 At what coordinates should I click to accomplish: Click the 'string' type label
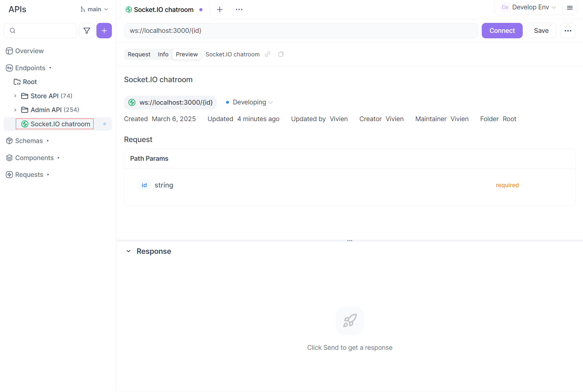coord(164,185)
